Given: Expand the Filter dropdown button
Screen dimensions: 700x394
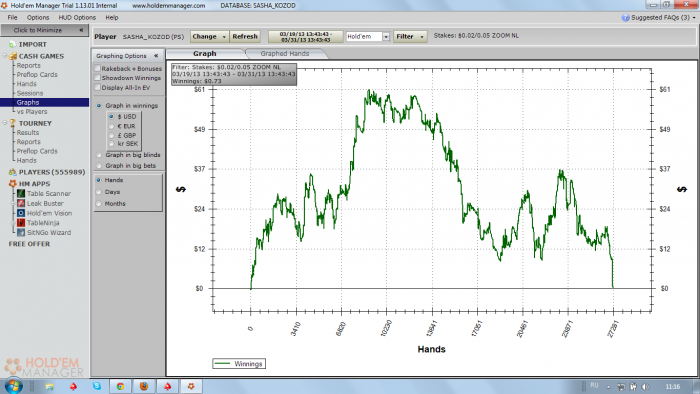Looking at the screenshot, I should (410, 37).
